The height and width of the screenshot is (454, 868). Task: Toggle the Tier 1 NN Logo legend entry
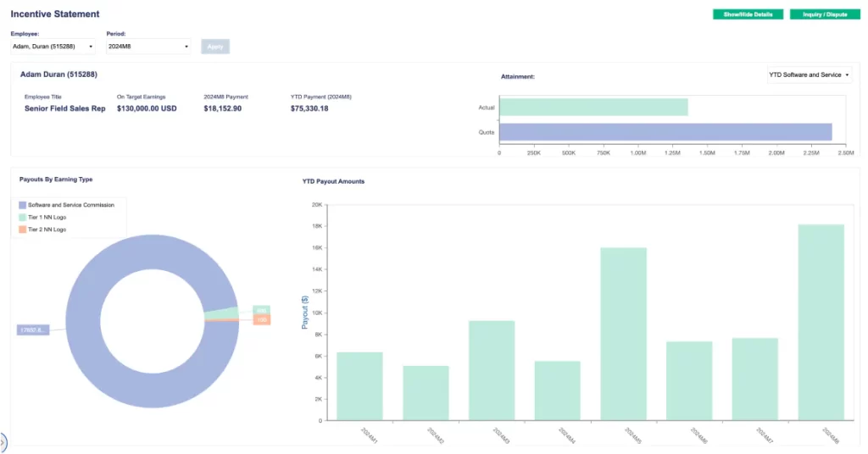pyautogui.click(x=46, y=218)
